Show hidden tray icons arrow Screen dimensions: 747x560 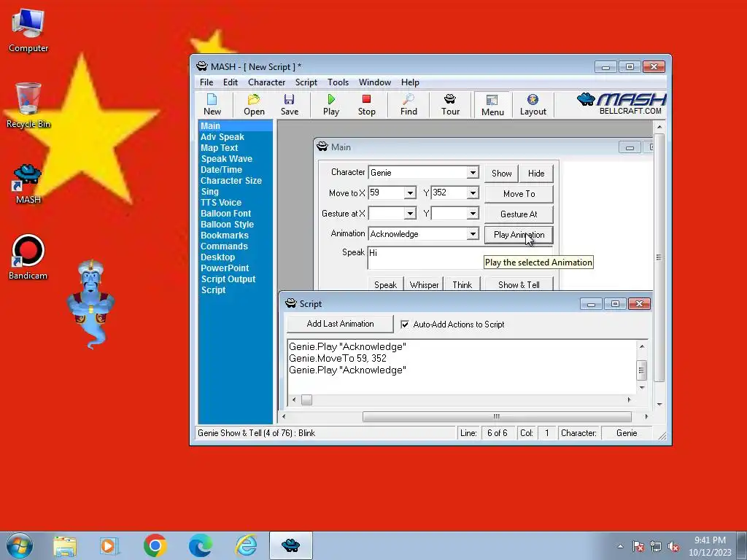tap(620, 547)
